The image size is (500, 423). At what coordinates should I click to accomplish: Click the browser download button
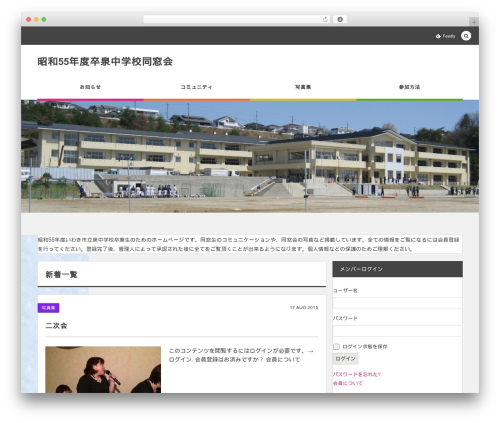click(x=340, y=19)
